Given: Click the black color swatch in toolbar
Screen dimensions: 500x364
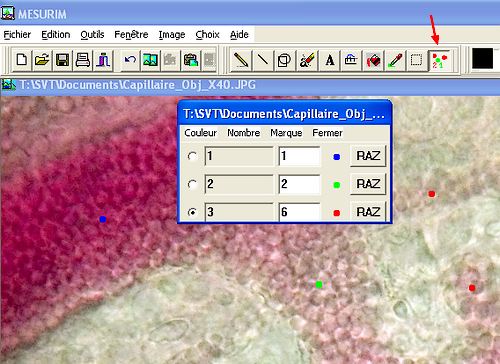Looking at the screenshot, I should [x=482, y=59].
